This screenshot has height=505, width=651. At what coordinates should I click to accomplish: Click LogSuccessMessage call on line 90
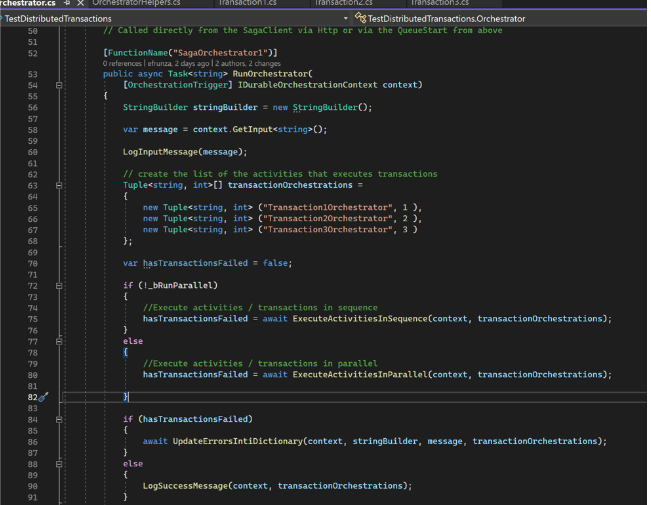pos(186,486)
